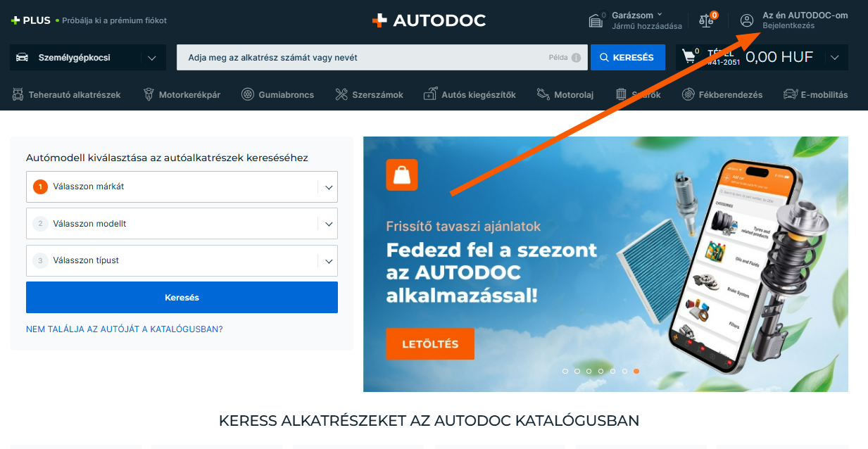Select the last orange carousel dot
Viewport: 868px width, 449px height.
click(636, 371)
